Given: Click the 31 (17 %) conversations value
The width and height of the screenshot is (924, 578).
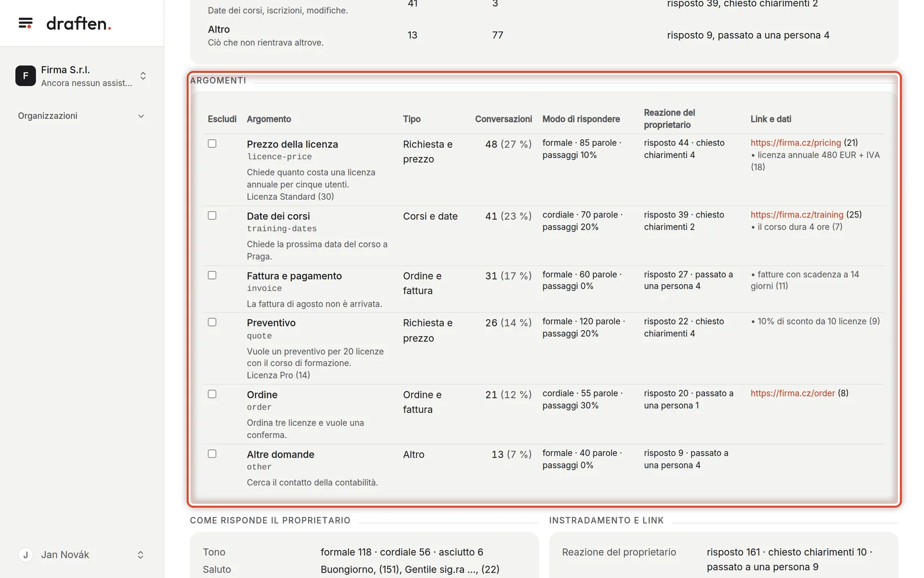Looking at the screenshot, I should coord(508,276).
